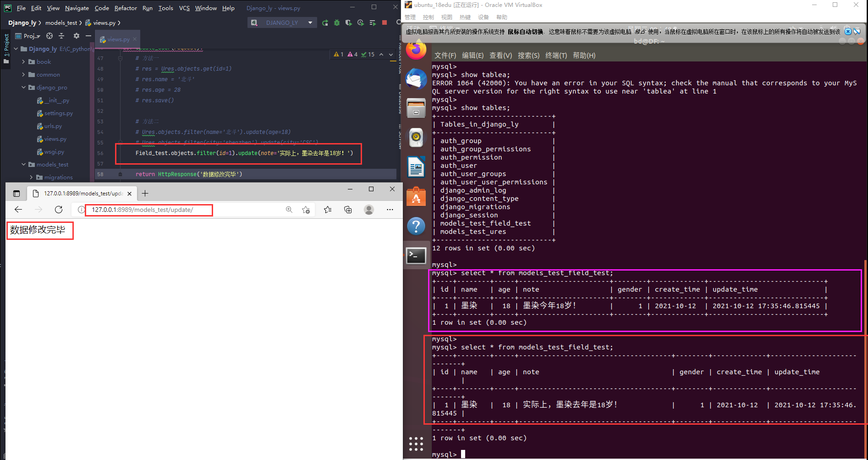
Task: Collapse the django_pro folder
Action: tap(24, 87)
